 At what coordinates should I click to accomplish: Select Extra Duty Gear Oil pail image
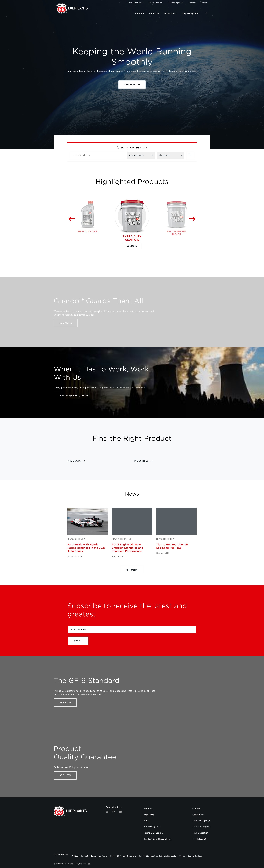coord(132,216)
